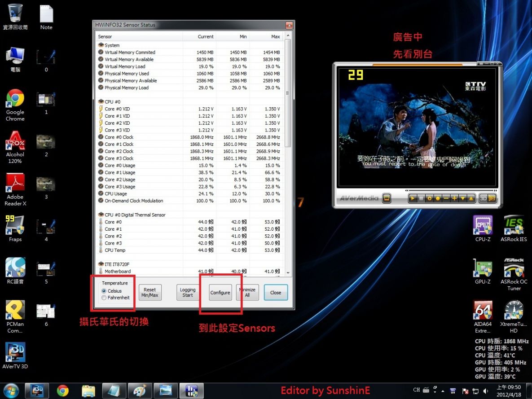Open Paint from the taskbar
This screenshot has width=532, height=399.
point(140,391)
